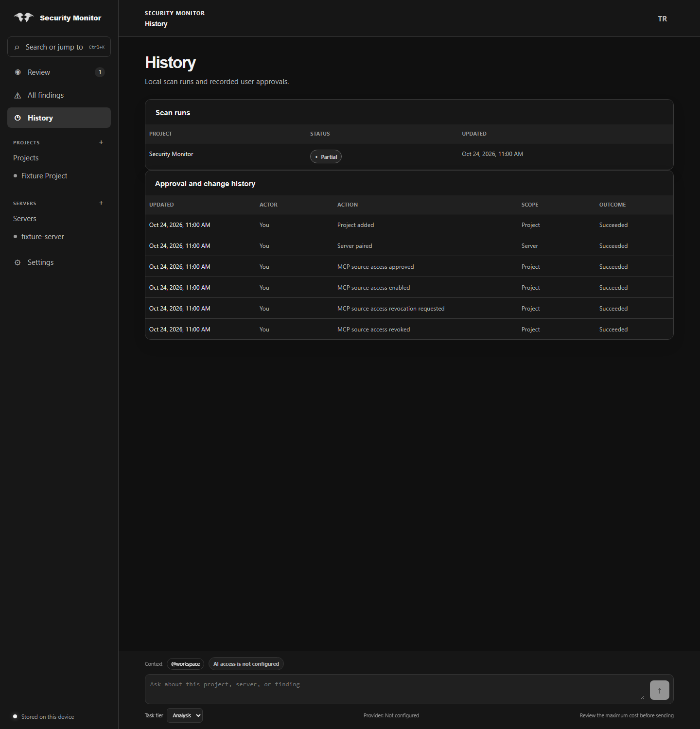Open All findings page
Image resolution: width=700 pixels, height=729 pixels.
coord(59,95)
